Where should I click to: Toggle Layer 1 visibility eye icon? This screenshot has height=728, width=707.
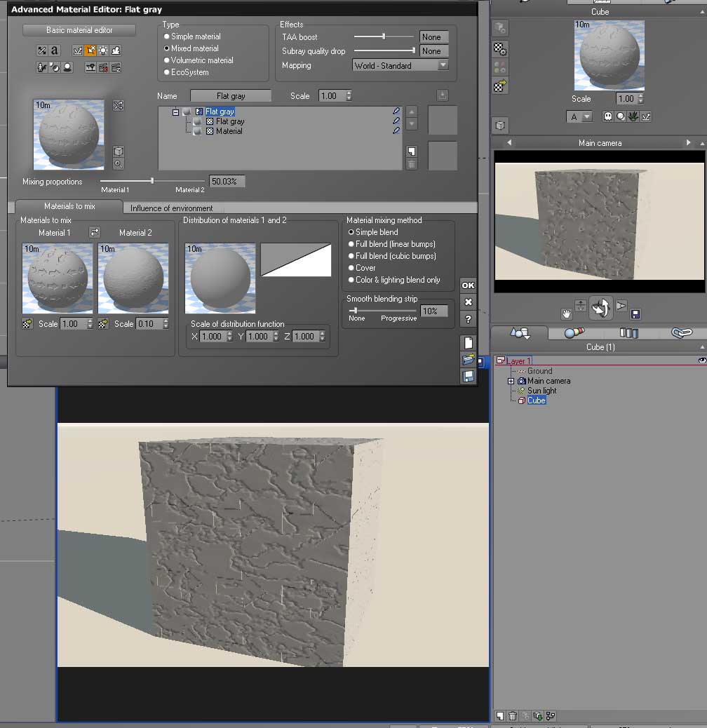tap(701, 360)
